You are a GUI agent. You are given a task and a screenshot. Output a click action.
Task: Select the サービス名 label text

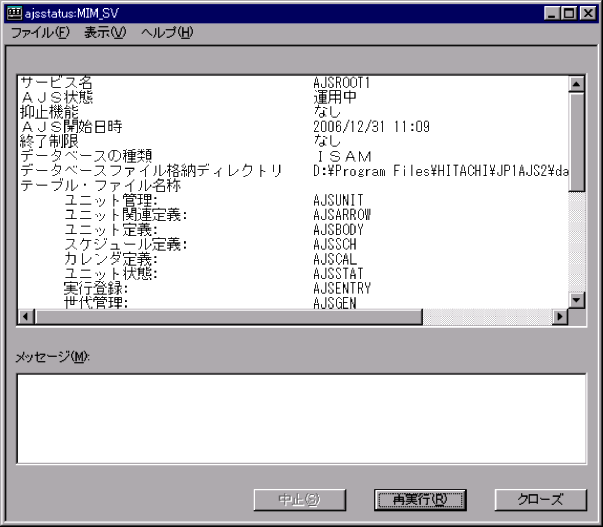click(56, 83)
